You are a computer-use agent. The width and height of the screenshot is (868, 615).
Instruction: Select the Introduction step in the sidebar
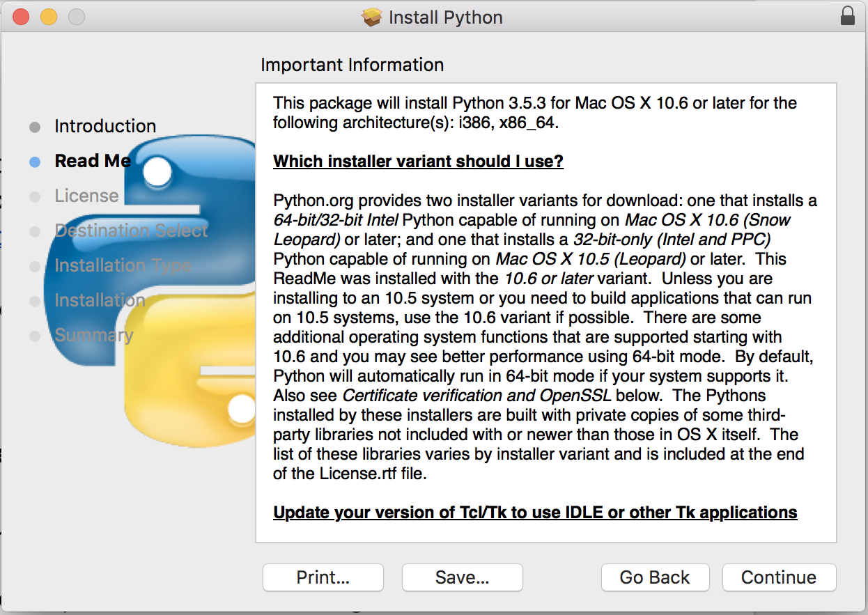[105, 126]
